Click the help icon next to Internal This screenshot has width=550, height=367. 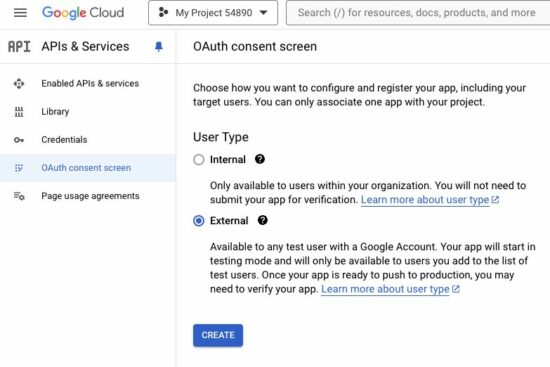[x=260, y=159]
